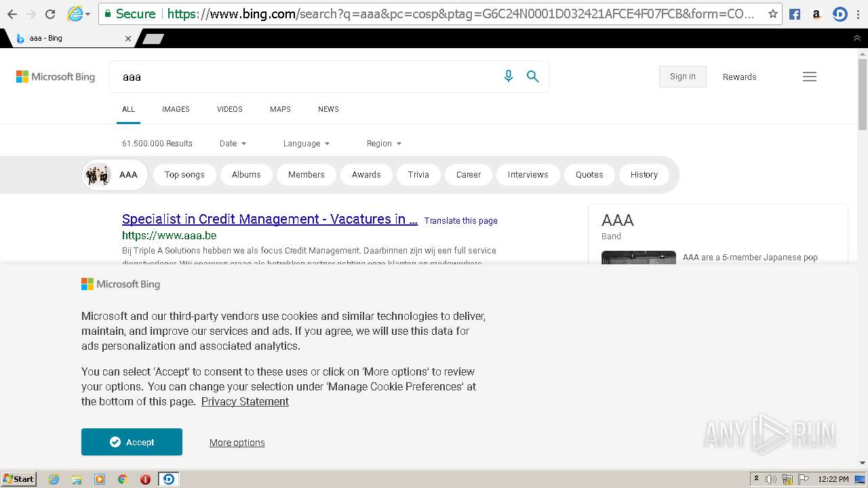Select the History chip
The height and width of the screenshot is (488, 868).
[644, 175]
